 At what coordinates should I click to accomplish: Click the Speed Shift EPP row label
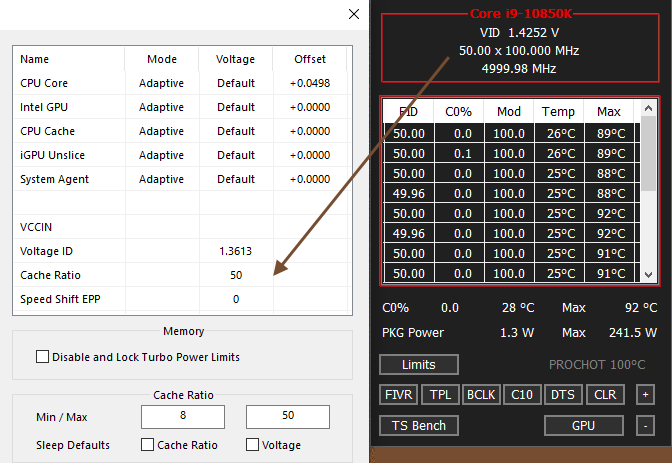[x=60, y=299]
